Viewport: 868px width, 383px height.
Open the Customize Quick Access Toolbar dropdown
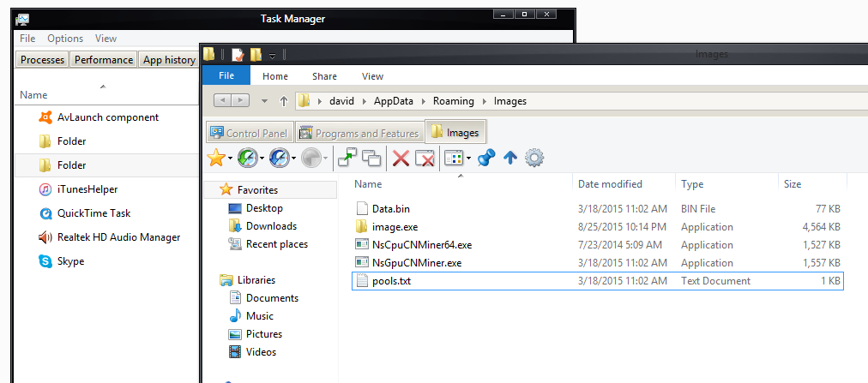(273, 56)
